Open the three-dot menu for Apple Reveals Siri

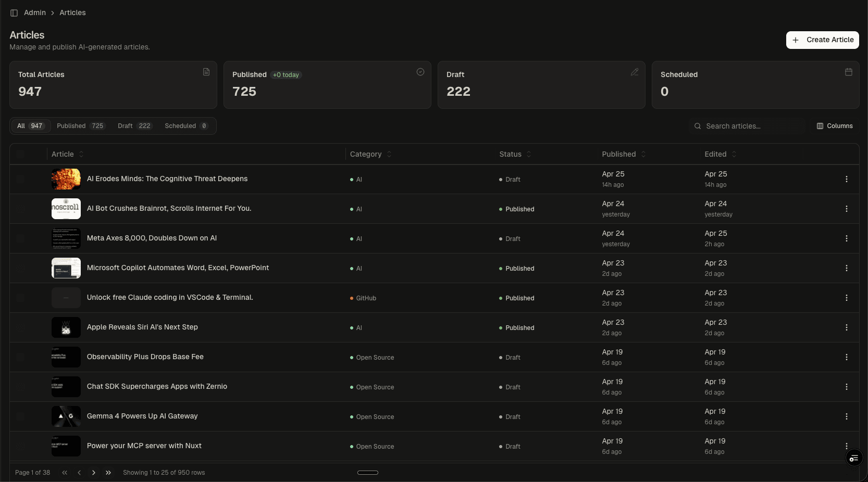846,327
